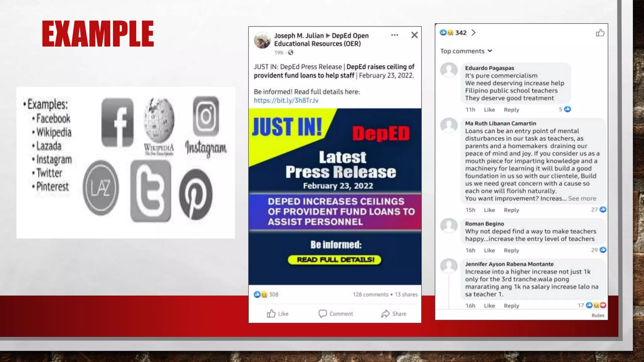The image size is (644, 362).
Task: Open the bit.ly press release link
Action: point(286,101)
